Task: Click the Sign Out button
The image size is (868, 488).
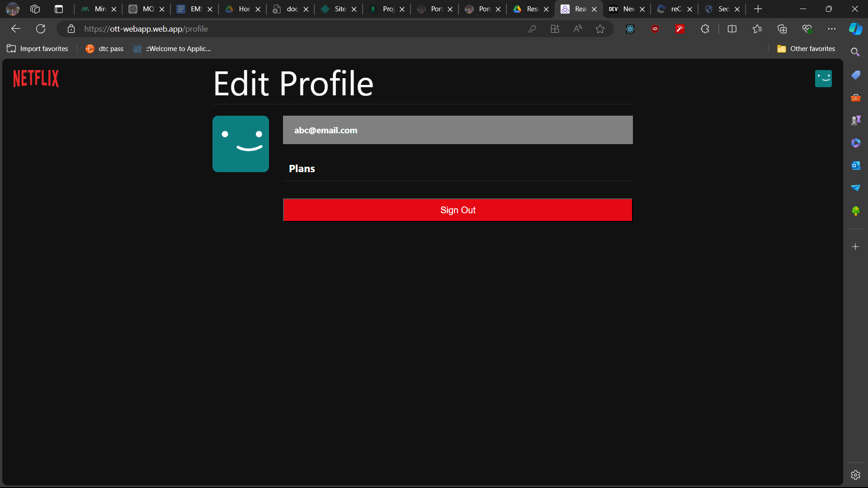Action: coord(458,210)
